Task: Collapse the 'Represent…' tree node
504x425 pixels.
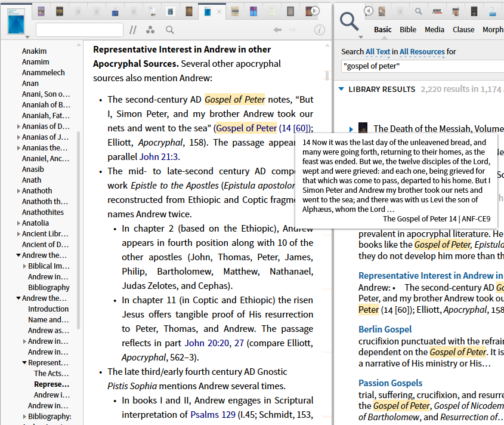Action: (24, 362)
